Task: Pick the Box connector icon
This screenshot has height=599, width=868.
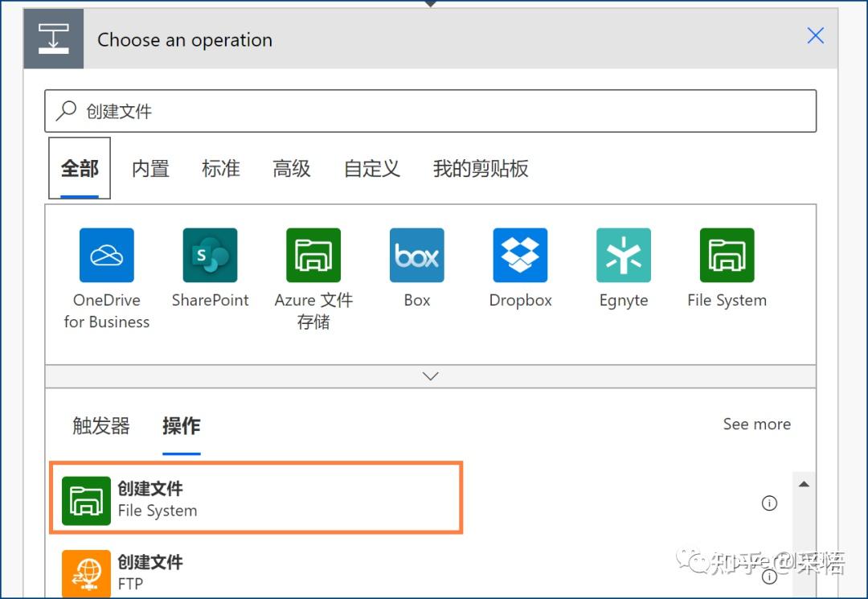Action: pyautogui.click(x=417, y=255)
